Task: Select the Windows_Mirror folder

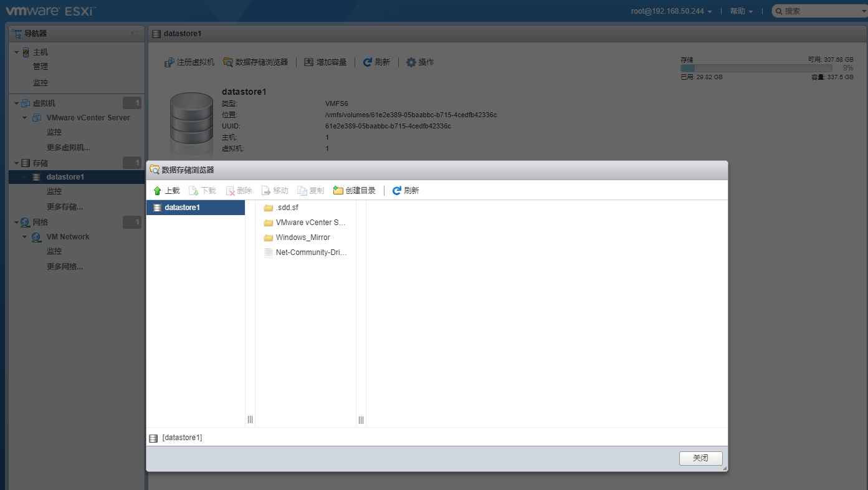Action: coord(302,238)
